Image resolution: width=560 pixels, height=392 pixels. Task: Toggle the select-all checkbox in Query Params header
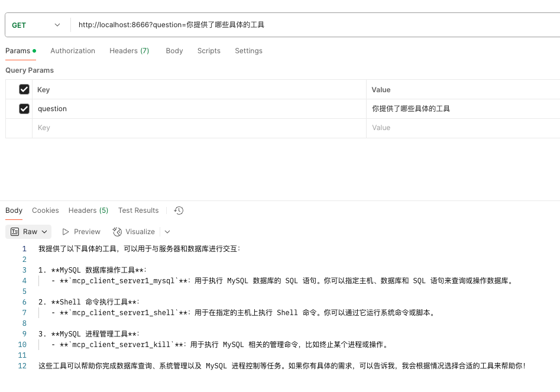pyautogui.click(x=24, y=89)
